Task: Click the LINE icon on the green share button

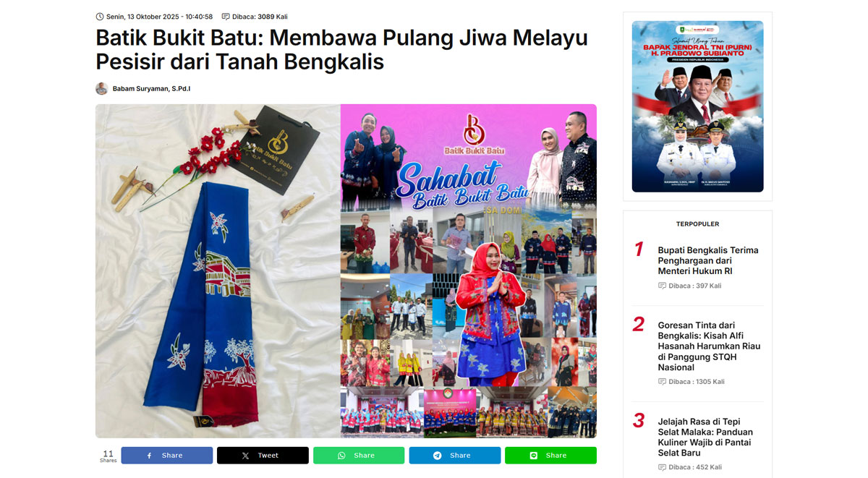Action: 534,456
